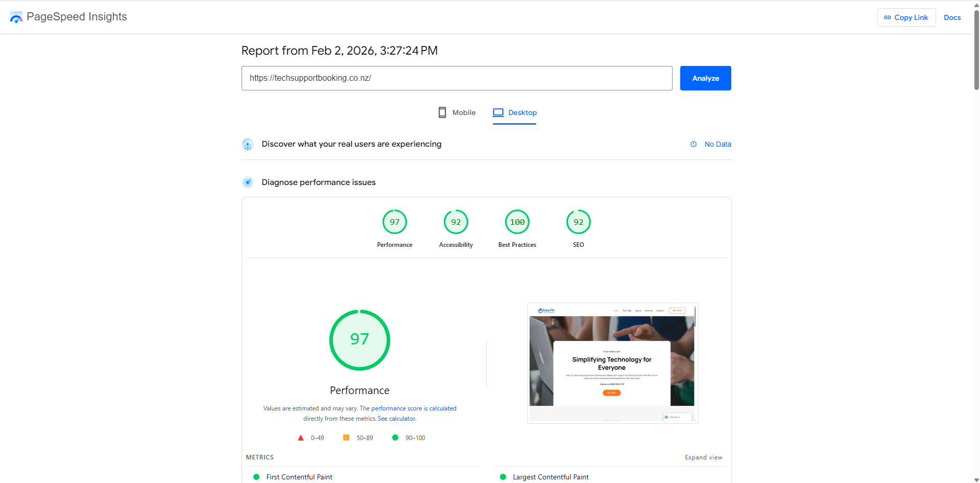
Task: Jump to Accessibility score gauge 92
Action: 456,222
